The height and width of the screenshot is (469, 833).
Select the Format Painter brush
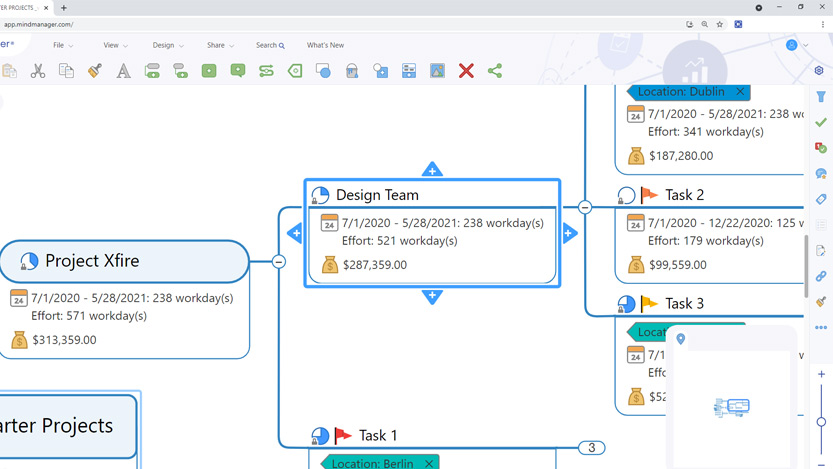[x=95, y=71]
